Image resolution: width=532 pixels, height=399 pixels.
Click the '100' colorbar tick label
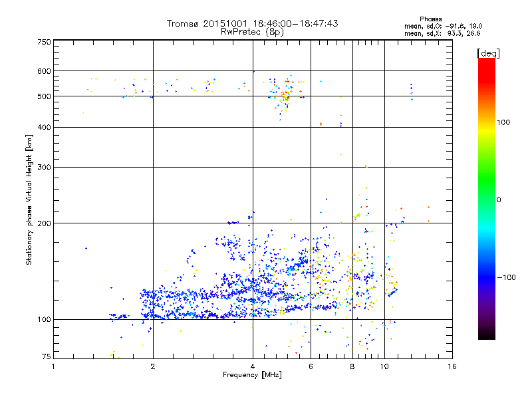[x=503, y=122]
